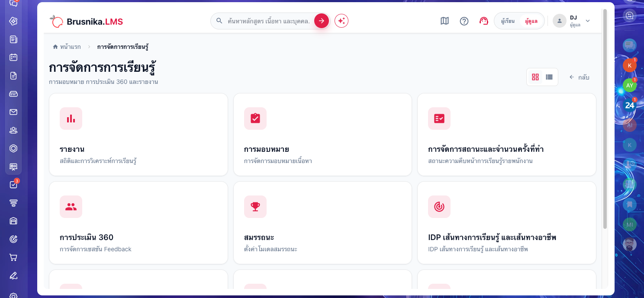Open the AI sparkle assistant icon
This screenshot has height=298, width=644.
click(x=341, y=21)
